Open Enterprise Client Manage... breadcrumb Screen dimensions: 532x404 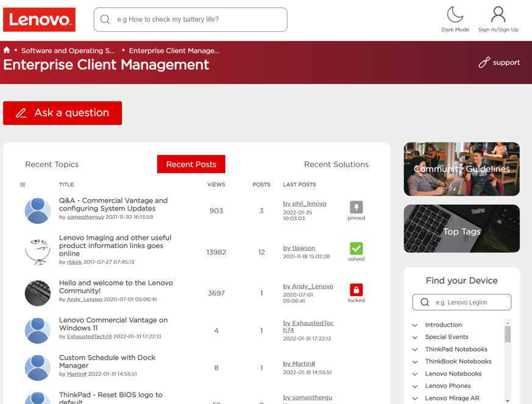point(174,51)
